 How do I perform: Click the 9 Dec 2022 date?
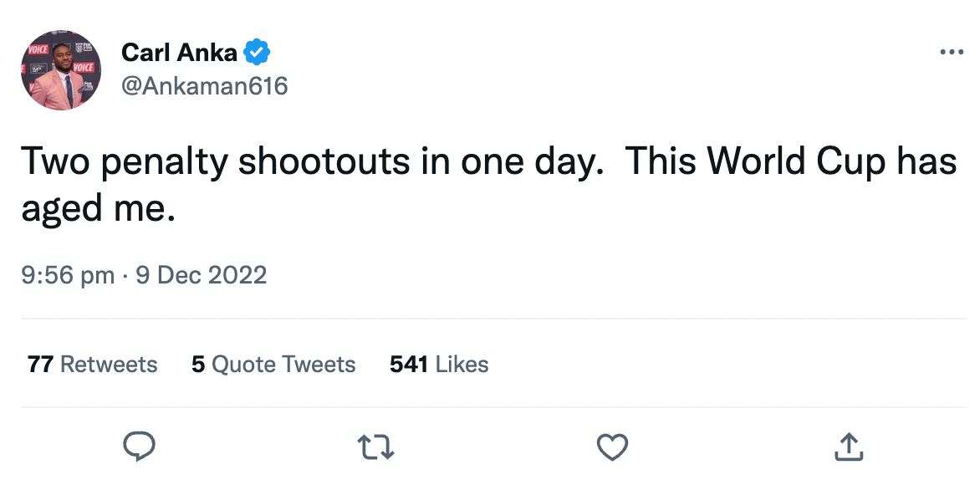201,275
